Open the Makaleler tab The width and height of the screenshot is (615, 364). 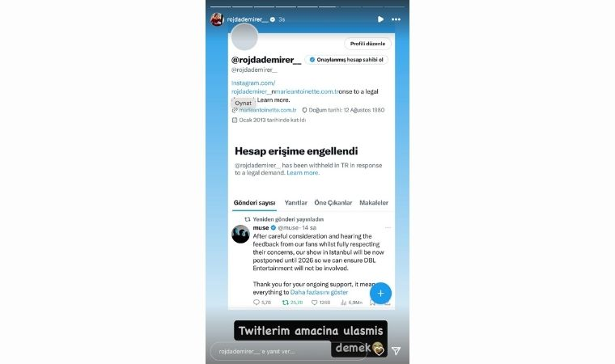tap(374, 203)
